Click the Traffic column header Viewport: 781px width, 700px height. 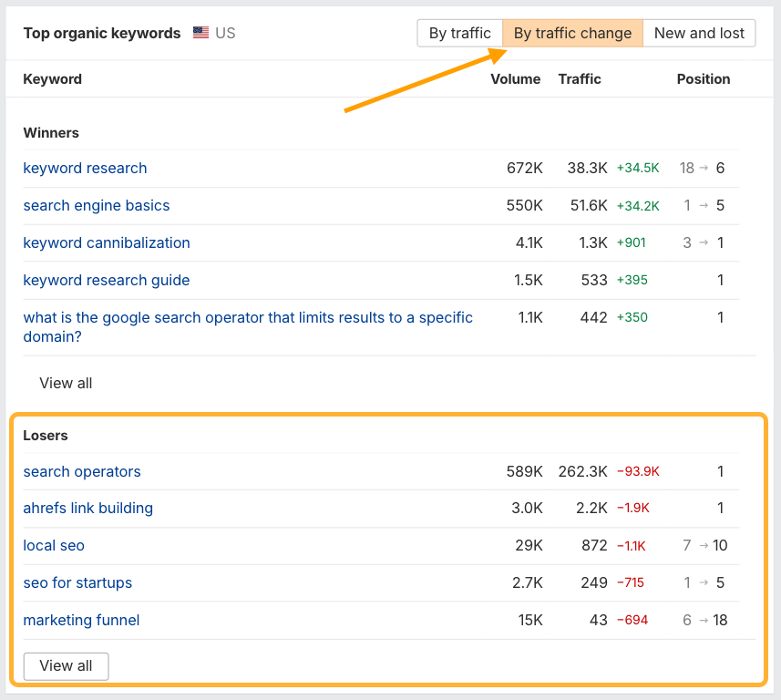click(x=580, y=79)
